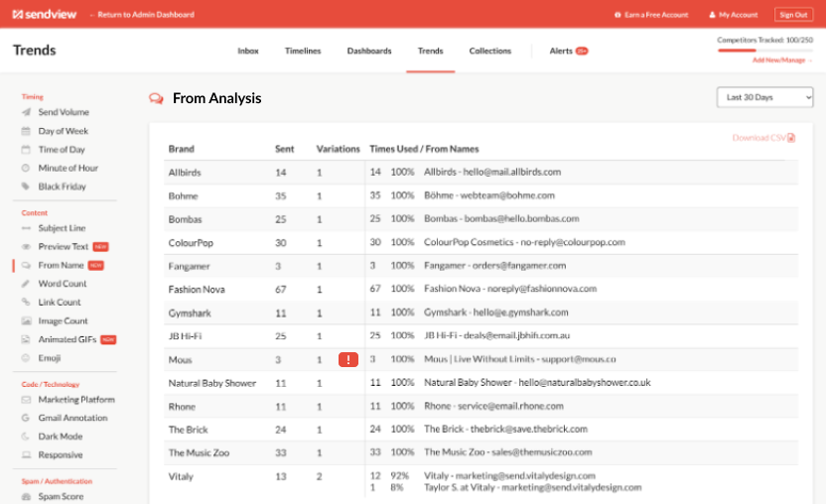The height and width of the screenshot is (504, 826).
Task: Click the Variations column header
Action: click(338, 149)
